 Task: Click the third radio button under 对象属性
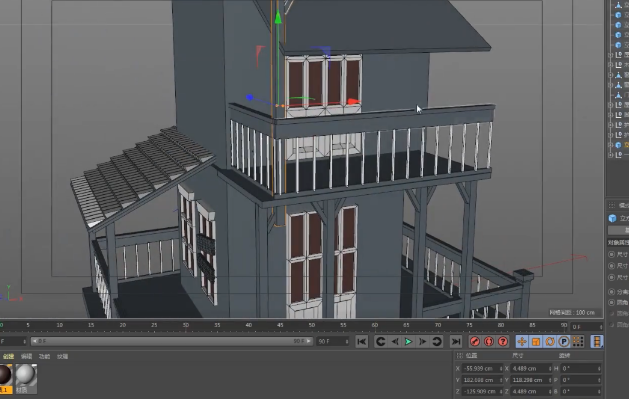(x=611, y=277)
